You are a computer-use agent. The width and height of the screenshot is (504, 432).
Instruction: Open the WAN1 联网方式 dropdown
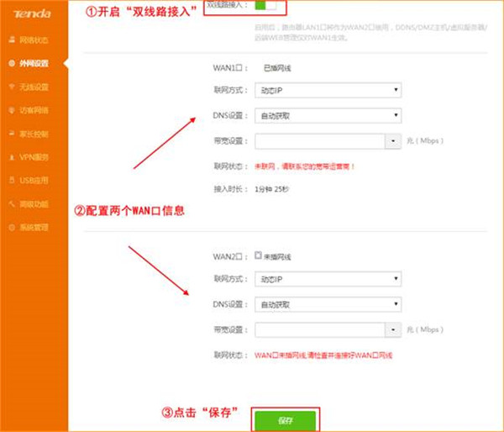click(x=328, y=89)
